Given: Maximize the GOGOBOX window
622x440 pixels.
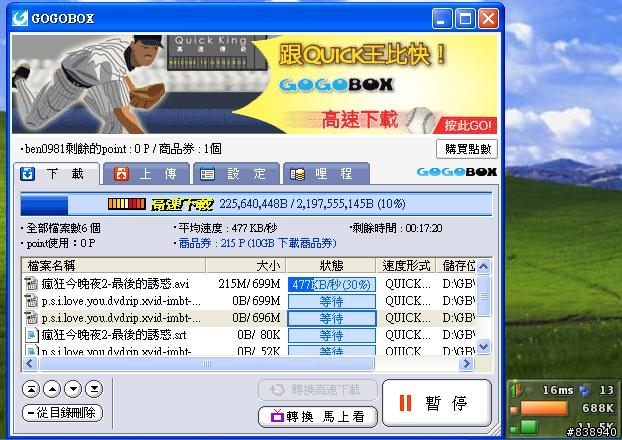Looking at the screenshot, I should 465,19.
